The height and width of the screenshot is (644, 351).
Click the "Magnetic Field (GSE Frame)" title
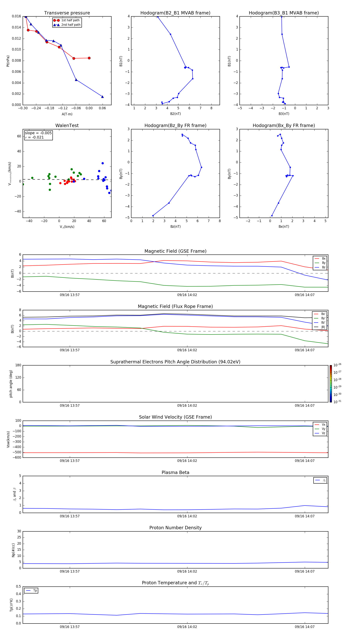175,251
